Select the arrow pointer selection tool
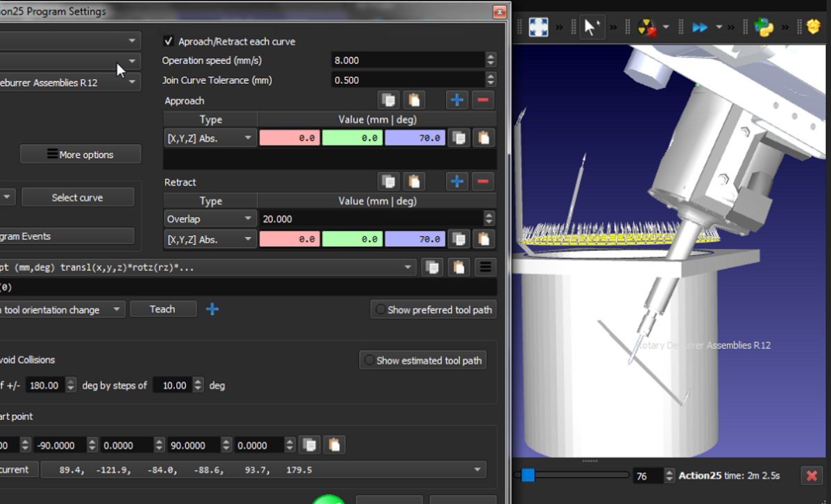 coord(591,27)
